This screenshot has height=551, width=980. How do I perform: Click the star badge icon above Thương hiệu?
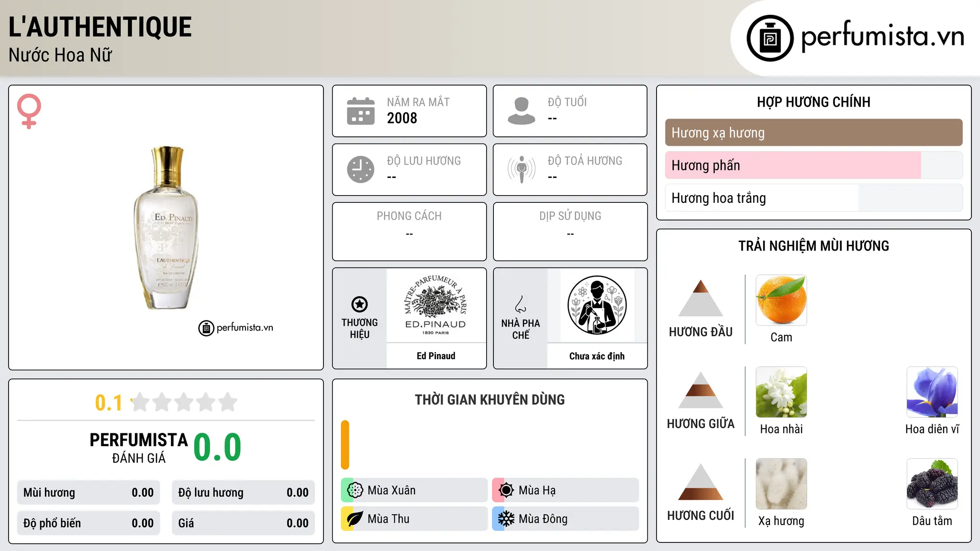click(359, 304)
